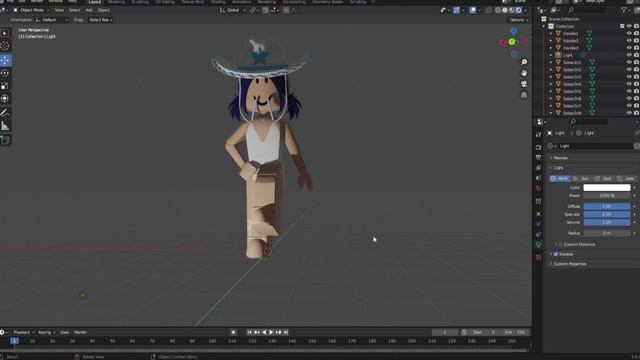This screenshot has height=360, width=640.
Task: Hide Handle1 with its eye icon
Action: [x=629, y=33]
